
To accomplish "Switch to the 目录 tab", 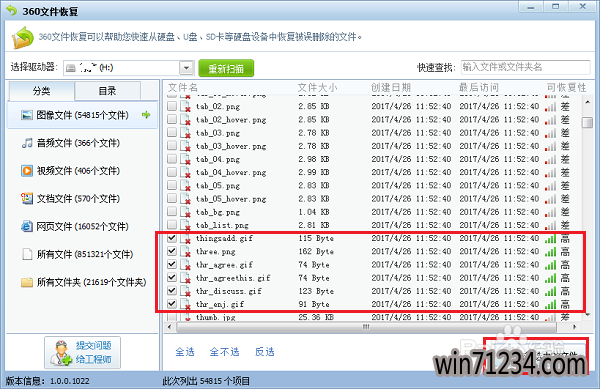I will (108, 91).
